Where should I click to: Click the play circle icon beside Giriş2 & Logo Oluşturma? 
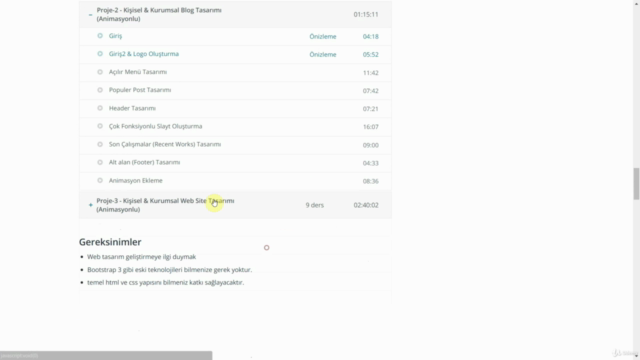pos(100,54)
